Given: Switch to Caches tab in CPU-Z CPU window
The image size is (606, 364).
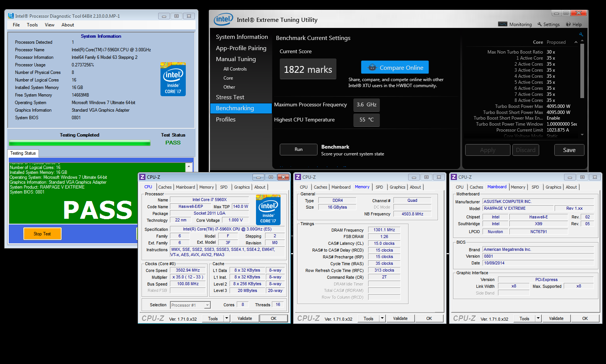Looking at the screenshot, I should (x=165, y=187).
